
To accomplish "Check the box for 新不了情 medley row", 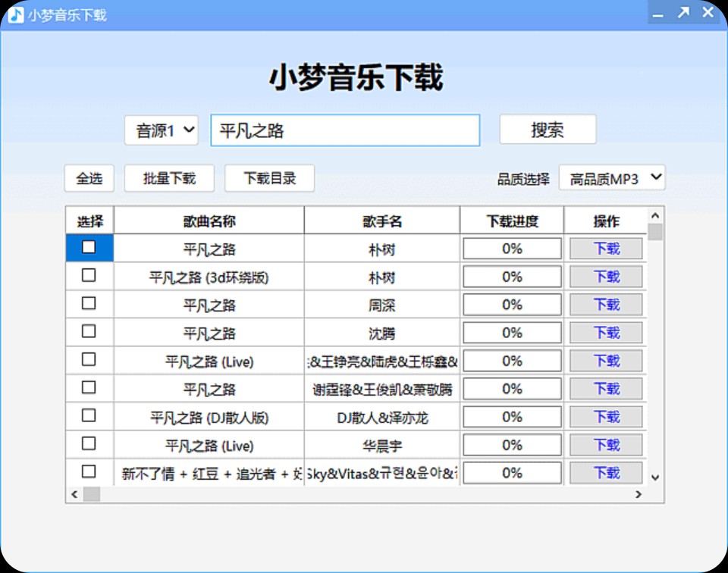I will click(89, 471).
